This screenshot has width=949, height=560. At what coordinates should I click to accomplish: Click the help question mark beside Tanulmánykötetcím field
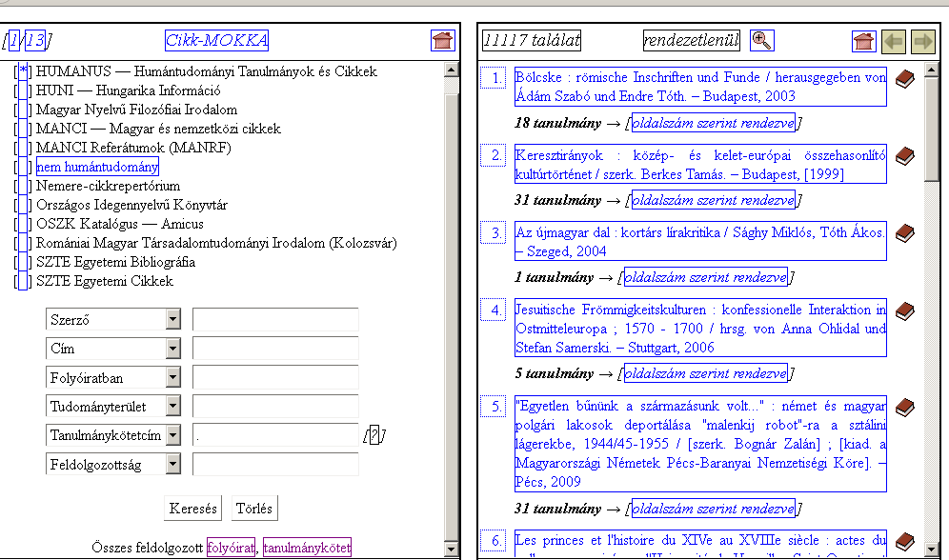point(374,435)
